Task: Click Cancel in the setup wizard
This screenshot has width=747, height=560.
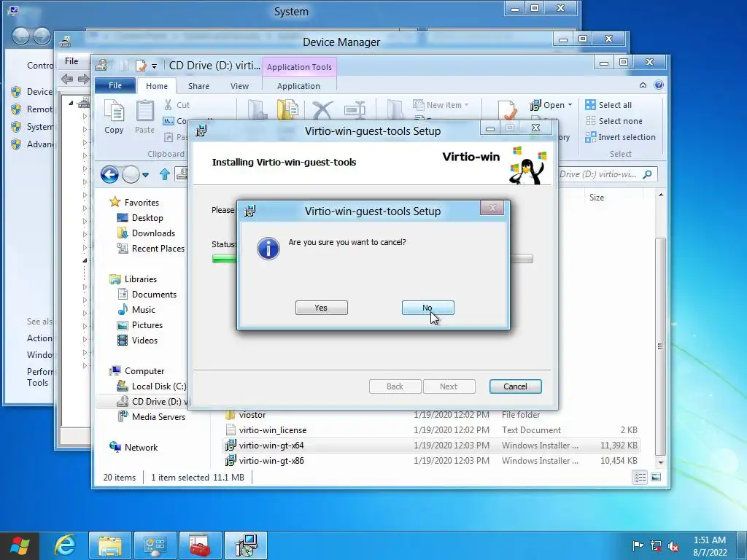Action: (x=515, y=386)
